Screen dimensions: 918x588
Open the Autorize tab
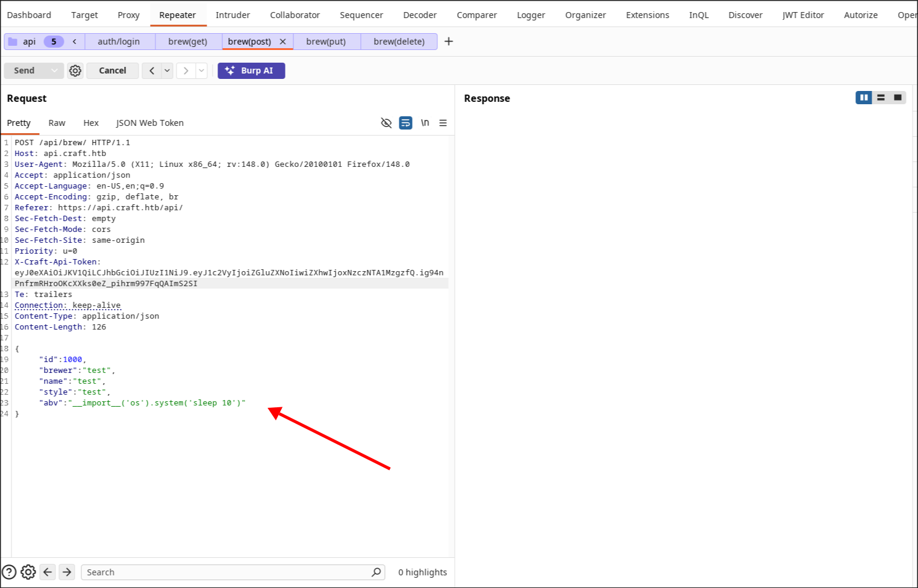pos(861,15)
